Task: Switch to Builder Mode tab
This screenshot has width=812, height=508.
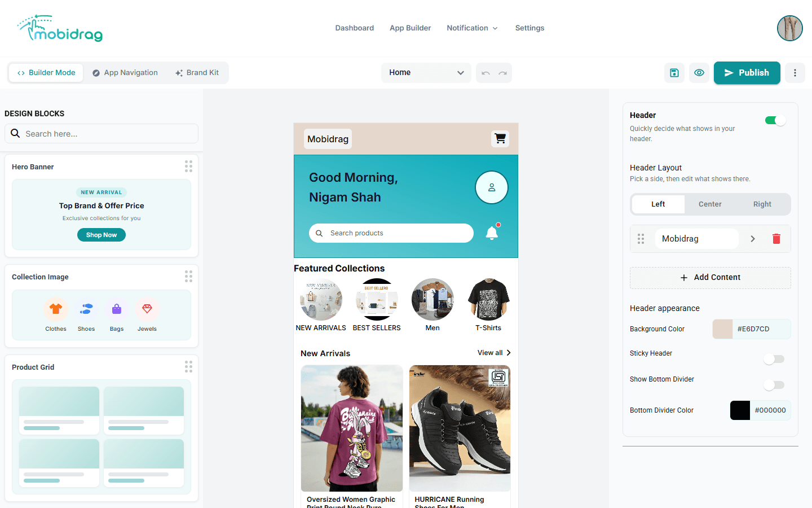Action: [46, 73]
